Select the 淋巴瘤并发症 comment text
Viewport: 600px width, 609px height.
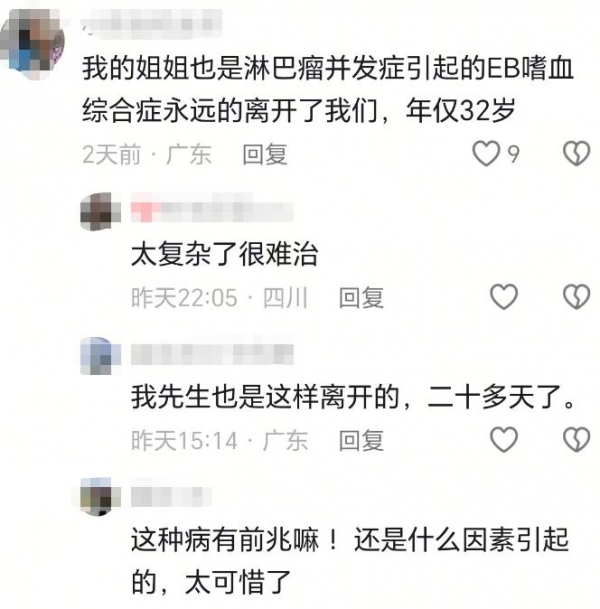327,90
